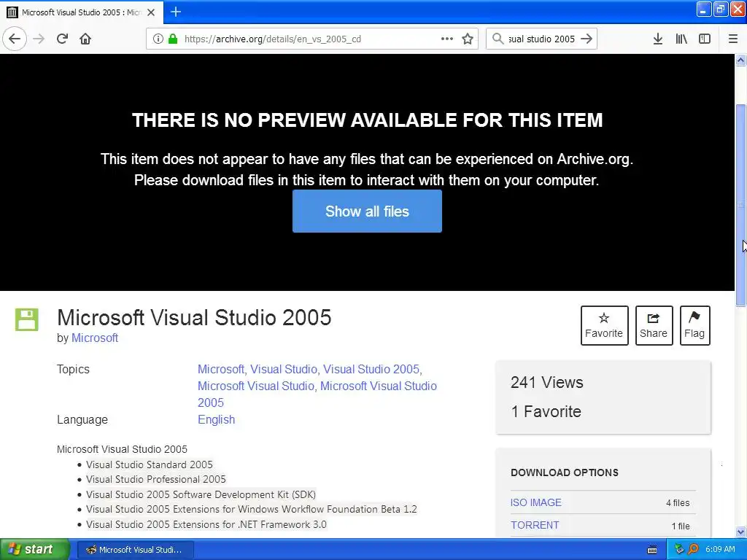Click the green floppy disk software icon

(x=27, y=319)
